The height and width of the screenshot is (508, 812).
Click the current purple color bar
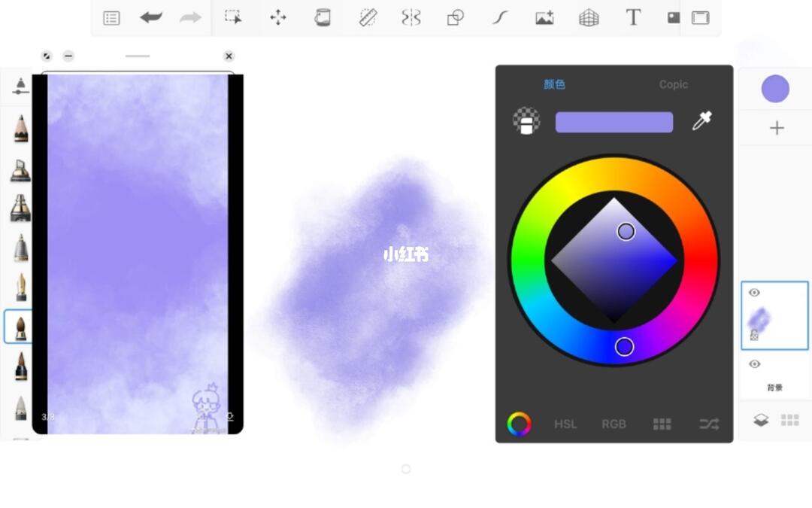pos(614,122)
